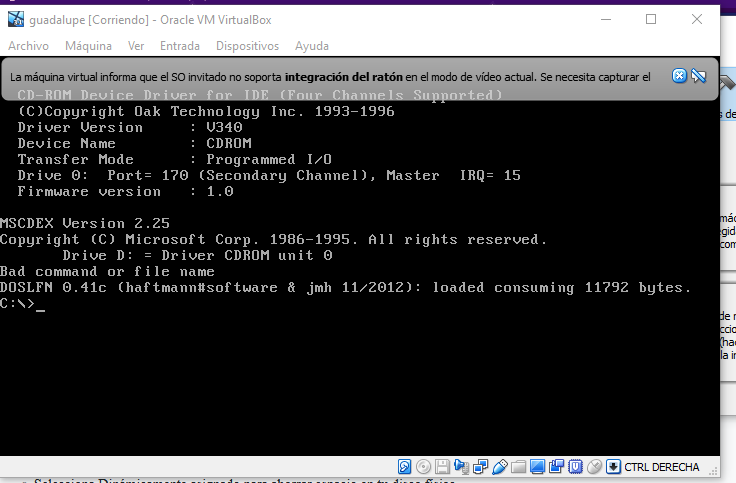
Task: Click the don't-show-again notification icon
Action: [699, 77]
